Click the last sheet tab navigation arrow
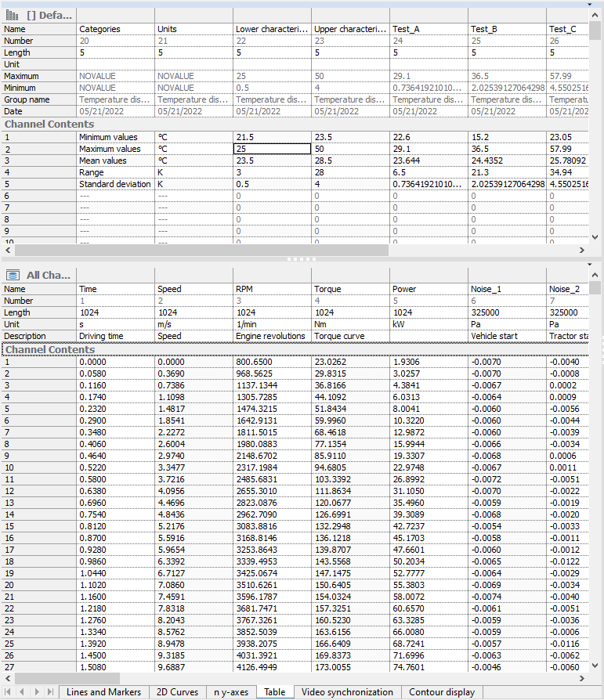The image size is (604, 700). (x=50, y=692)
